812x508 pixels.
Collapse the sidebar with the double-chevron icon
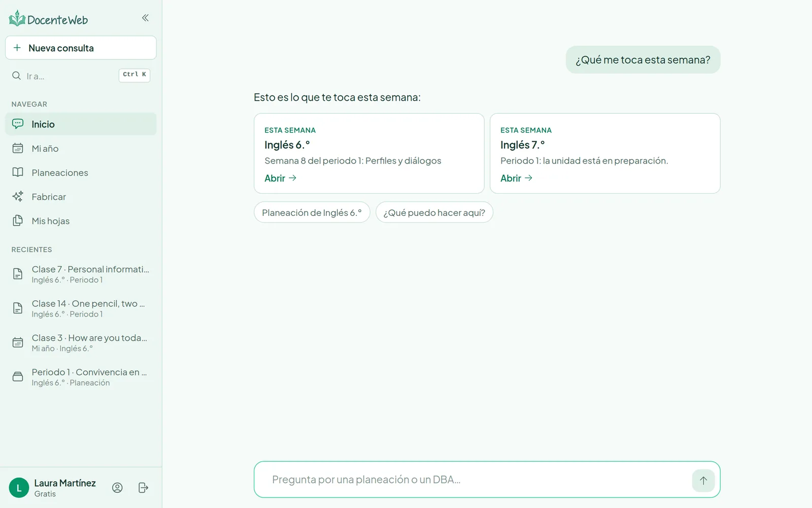click(x=145, y=18)
